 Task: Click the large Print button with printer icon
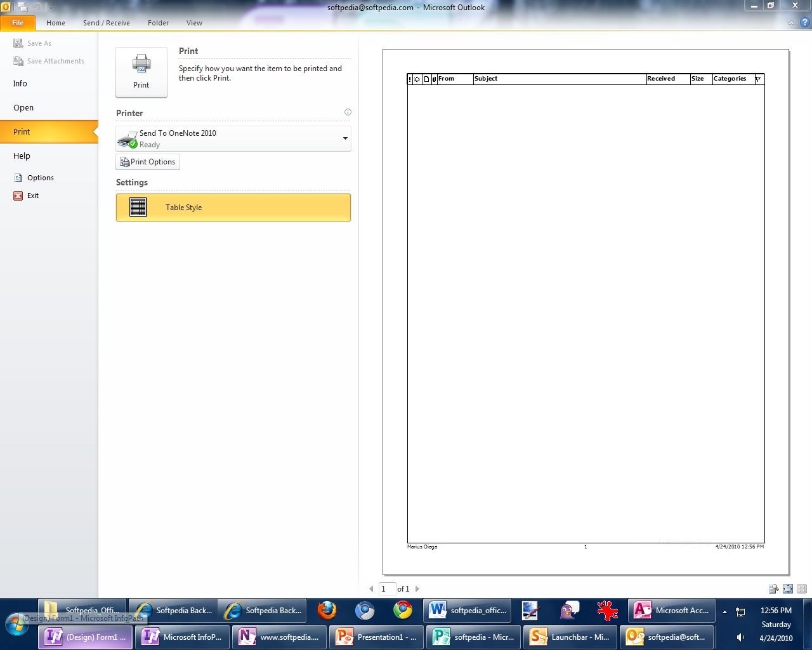(141, 72)
